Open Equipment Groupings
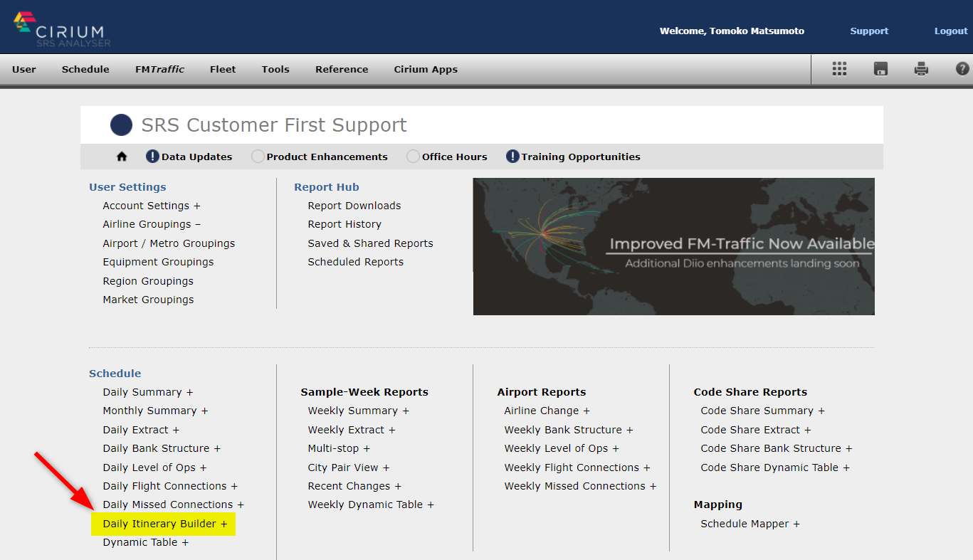 coord(158,262)
